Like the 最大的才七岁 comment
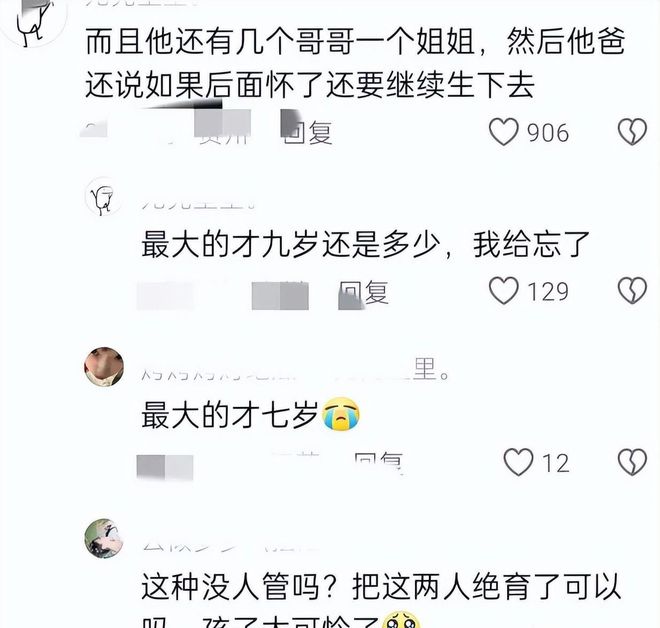This screenshot has height=628, width=660. coord(518,462)
